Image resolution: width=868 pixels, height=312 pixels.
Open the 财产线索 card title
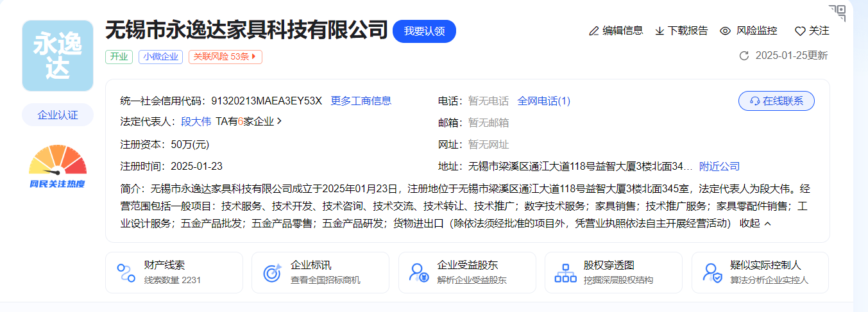point(165,265)
